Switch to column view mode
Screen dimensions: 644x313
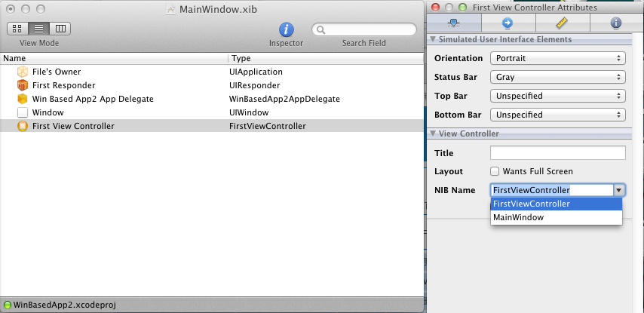pos(60,29)
